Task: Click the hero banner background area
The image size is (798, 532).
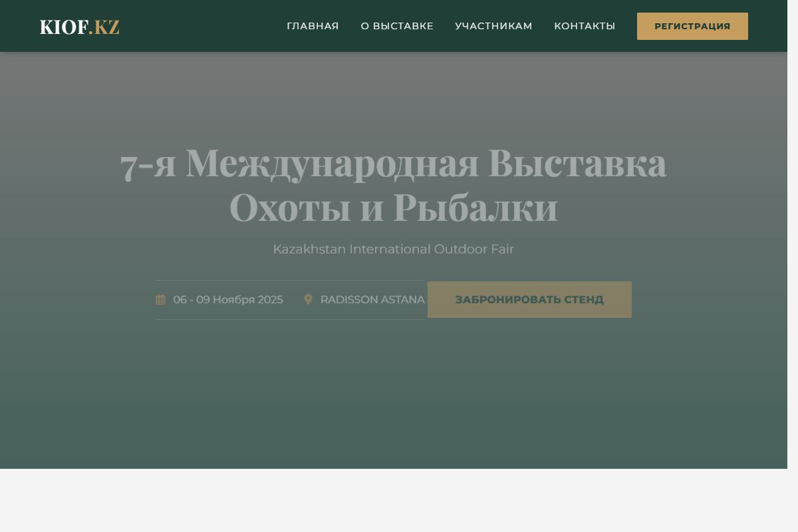Action: 399,399
